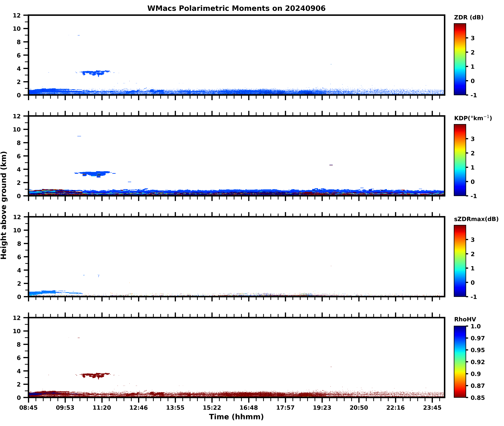Select the 11:20 time tick label
The image size is (504, 426).
(102, 408)
